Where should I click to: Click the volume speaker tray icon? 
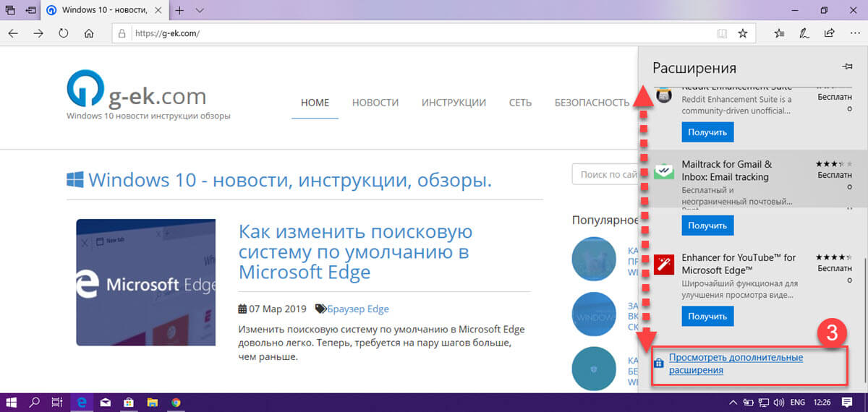(780, 403)
